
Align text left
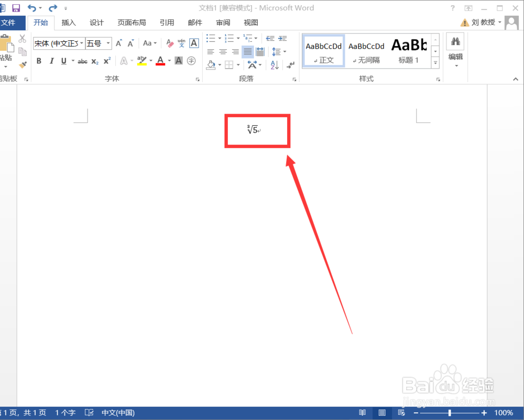click(x=211, y=51)
